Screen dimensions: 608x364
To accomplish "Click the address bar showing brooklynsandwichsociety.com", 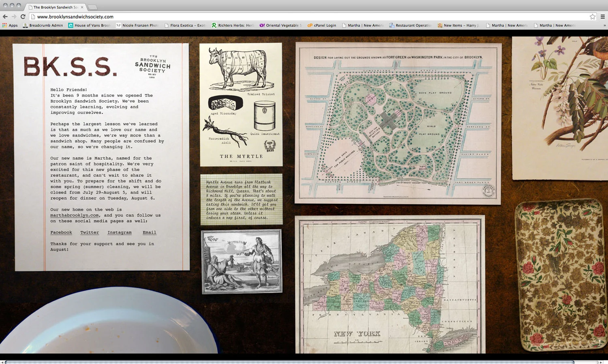I will pyautogui.click(x=312, y=17).
